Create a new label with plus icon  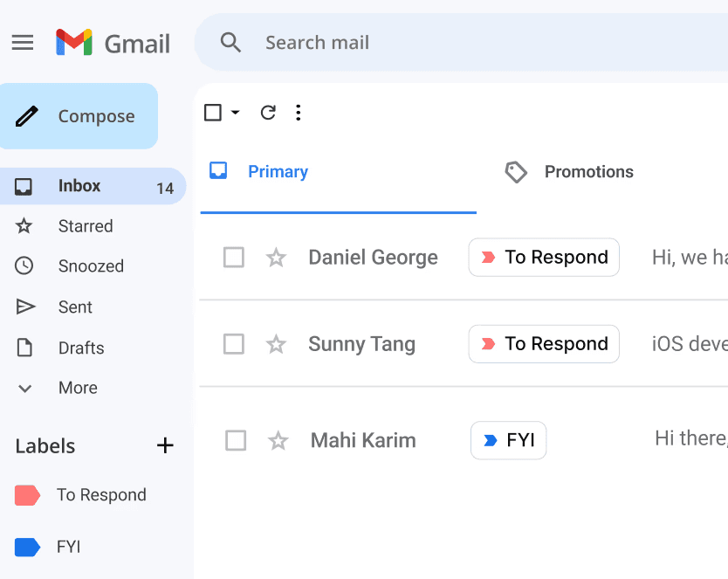165,445
